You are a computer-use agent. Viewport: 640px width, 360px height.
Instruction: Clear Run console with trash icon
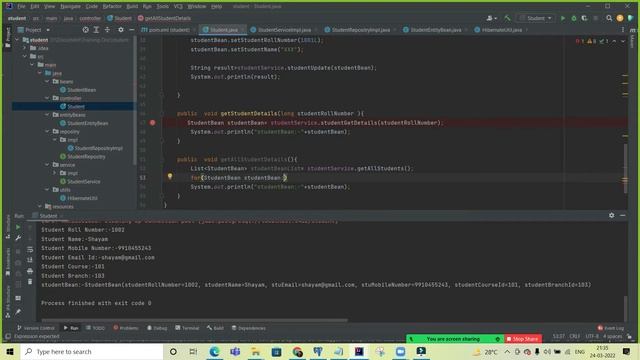30,282
